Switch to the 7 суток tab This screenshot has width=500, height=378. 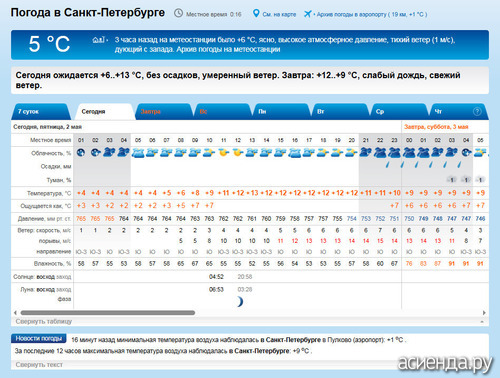(x=40, y=112)
